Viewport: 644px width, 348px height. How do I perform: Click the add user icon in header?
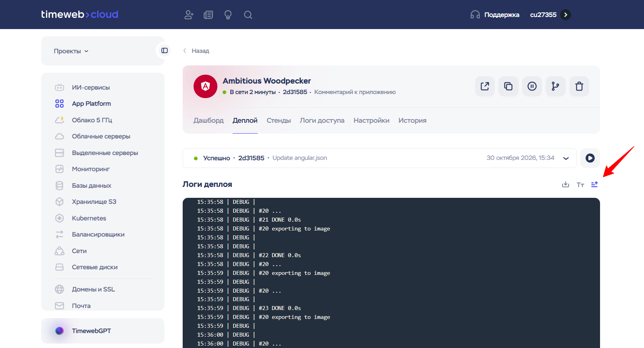189,15
